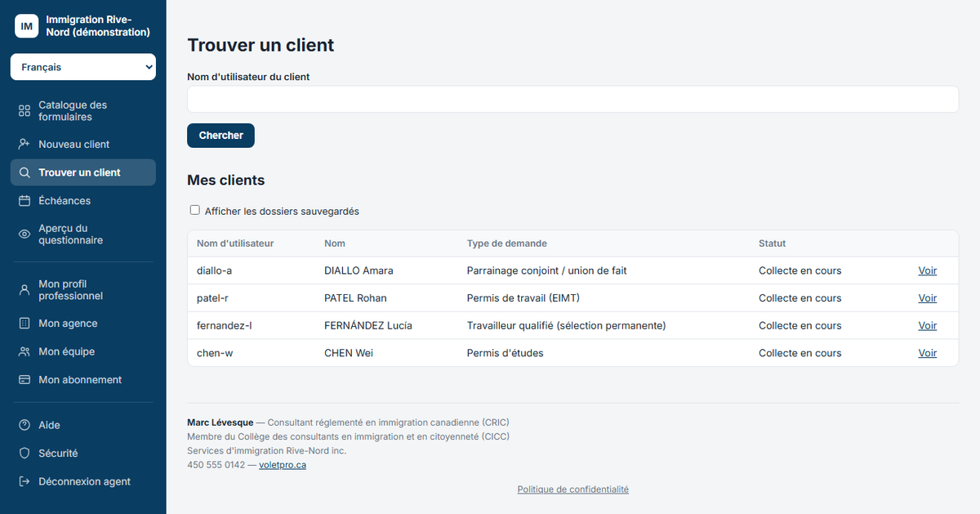This screenshot has height=514, width=980.
Task: Click the Échéances calendar icon
Action: 24,200
